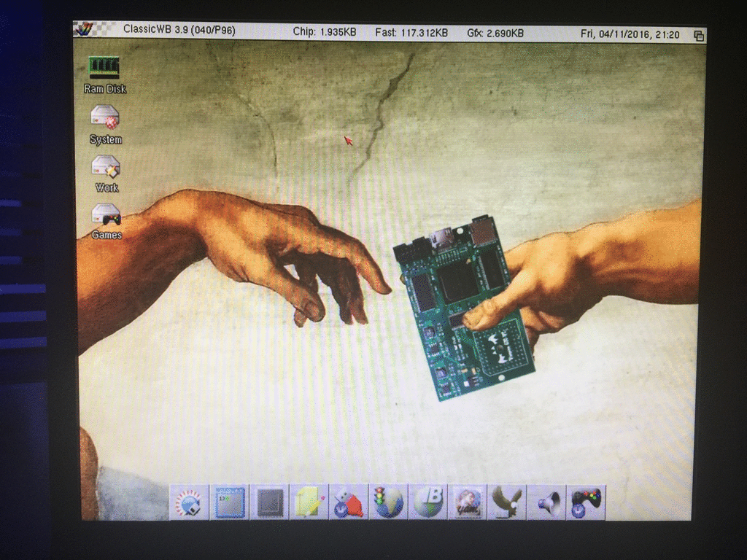
Task: Click the circuit board in the wallpaper
Action: (465, 308)
